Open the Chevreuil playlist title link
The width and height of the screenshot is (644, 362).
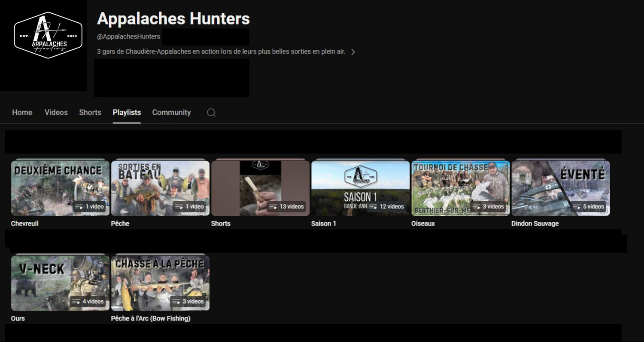pos(24,223)
